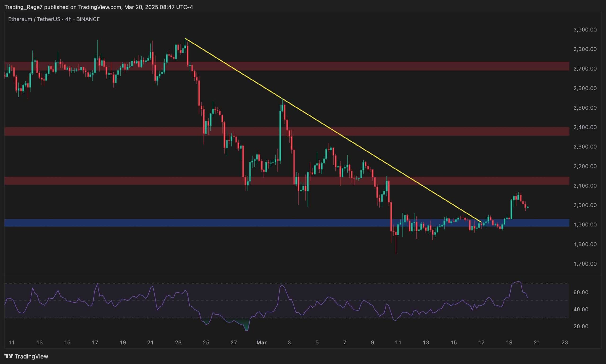
Task: Click the 2,200.00 price axis label
Action: [x=585, y=166]
